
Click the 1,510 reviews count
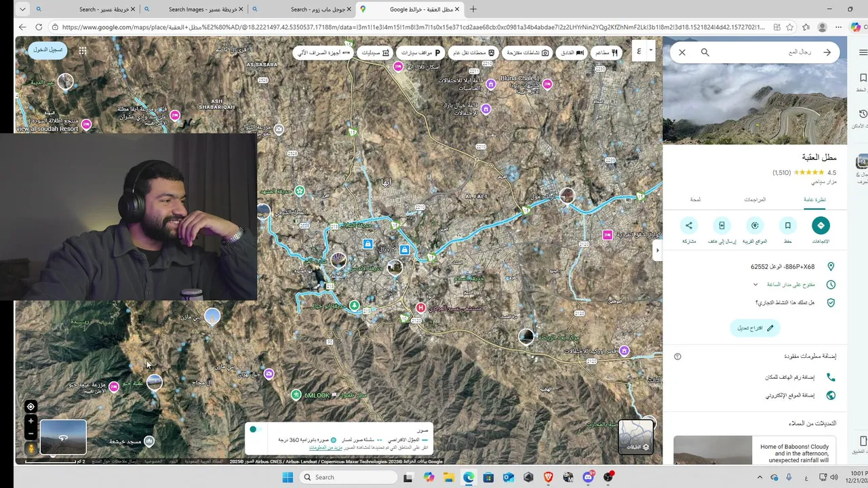click(x=782, y=173)
